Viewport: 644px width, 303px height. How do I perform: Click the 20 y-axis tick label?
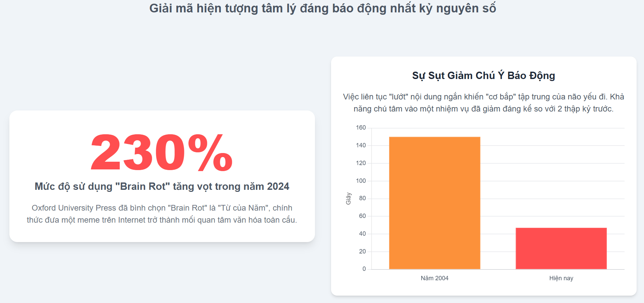tap(363, 251)
